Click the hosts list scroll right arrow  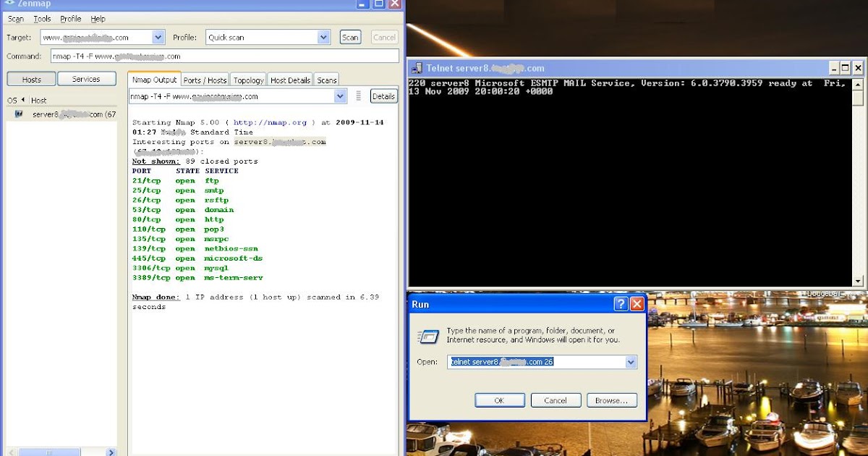click(x=111, y=452)
